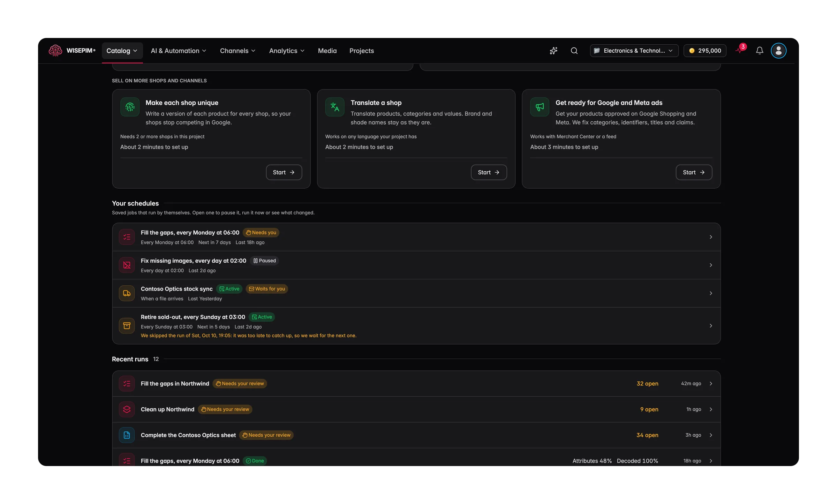Expand the Contoso Optics stock sync chevron
This screenshot has height=504, width=837.
click(711, 293)
